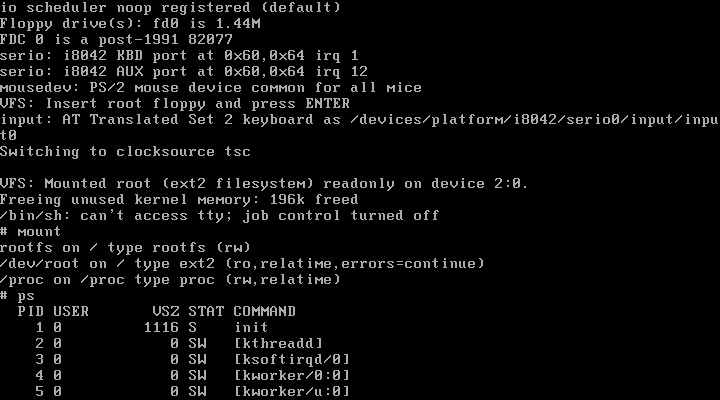Select the [kthreadd] process entry
Viewport: 720px width, 400px height.
pos(279,344)
